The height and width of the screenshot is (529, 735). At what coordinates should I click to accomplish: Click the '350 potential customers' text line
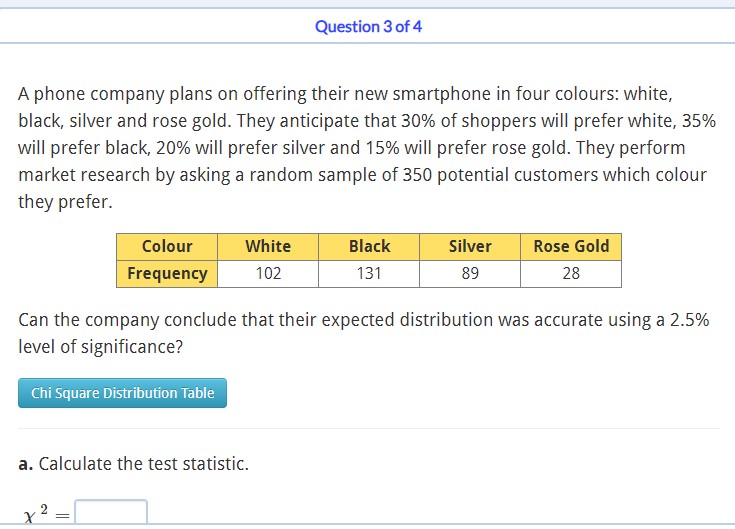[362, 175]
